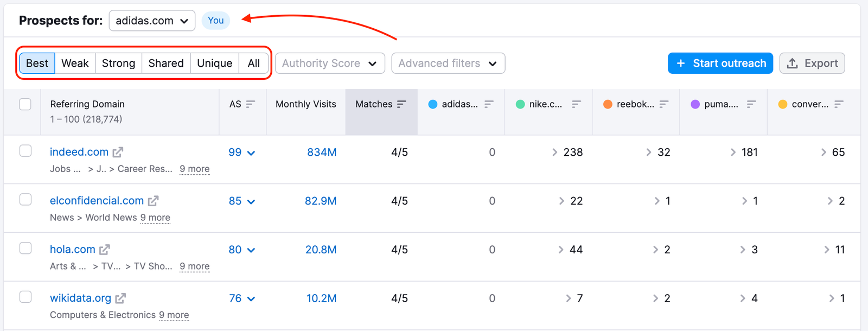Switch to the All tab
Viewport: 868px width, 331px height.
[x=253, y=63]
